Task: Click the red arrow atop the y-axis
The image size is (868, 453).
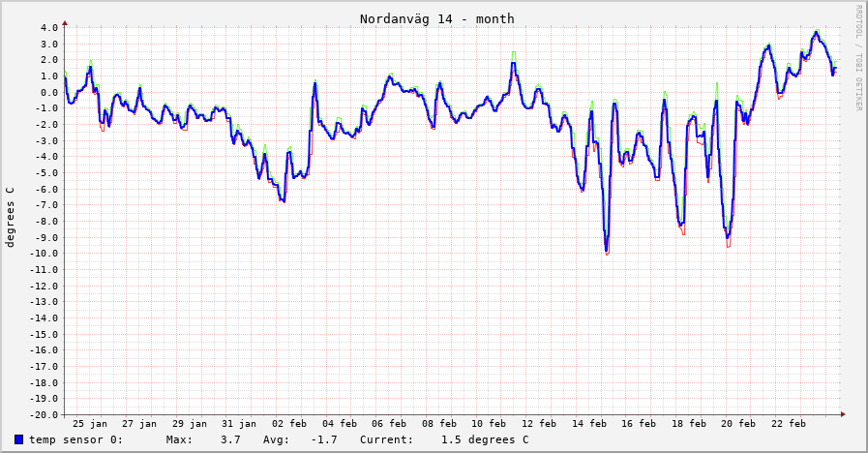Action: click(65, 21)
